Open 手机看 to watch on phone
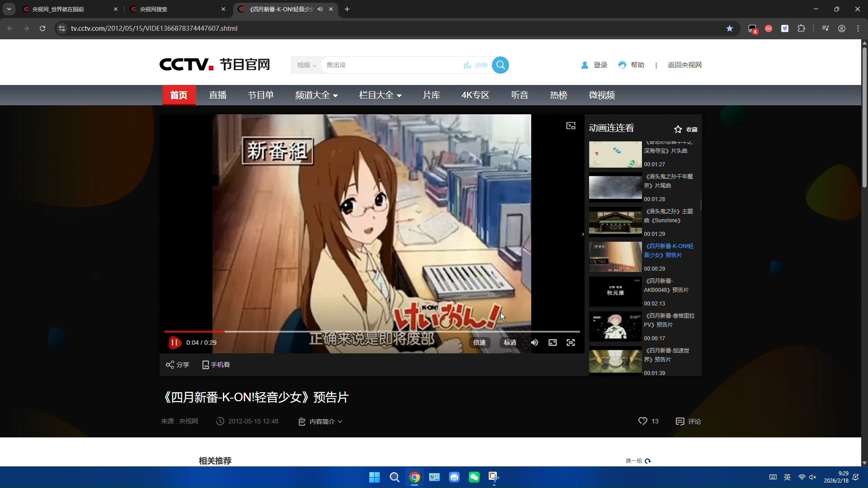The height and width of the screenshot is (488, 868). pos(216,365)
